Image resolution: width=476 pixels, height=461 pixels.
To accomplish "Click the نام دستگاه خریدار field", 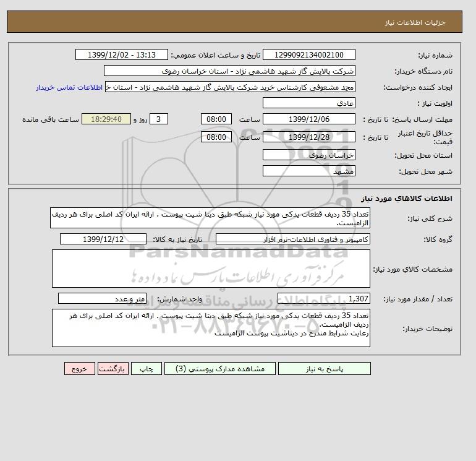I will [229, 71].
